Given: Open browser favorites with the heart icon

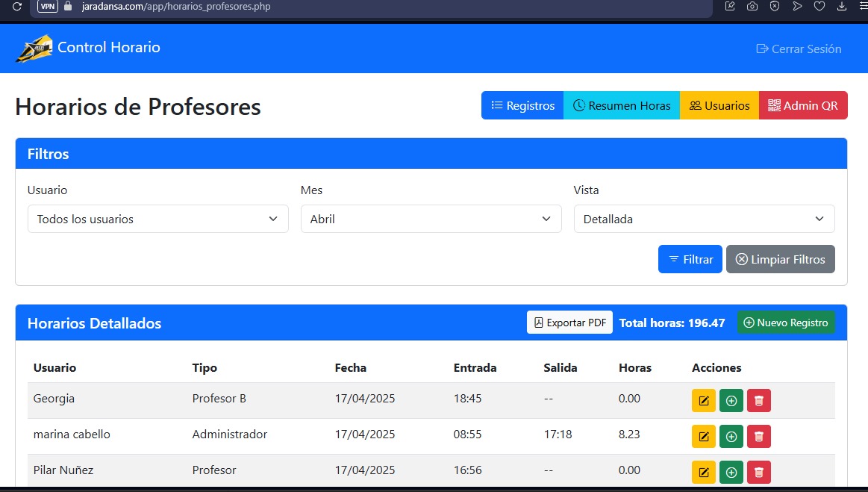Looking at the screenshot, I should (x=819, y=6).
